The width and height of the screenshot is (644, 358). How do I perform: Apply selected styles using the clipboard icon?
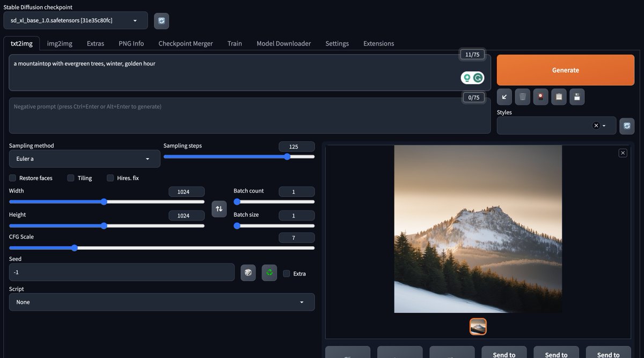[x=558, y=96]
